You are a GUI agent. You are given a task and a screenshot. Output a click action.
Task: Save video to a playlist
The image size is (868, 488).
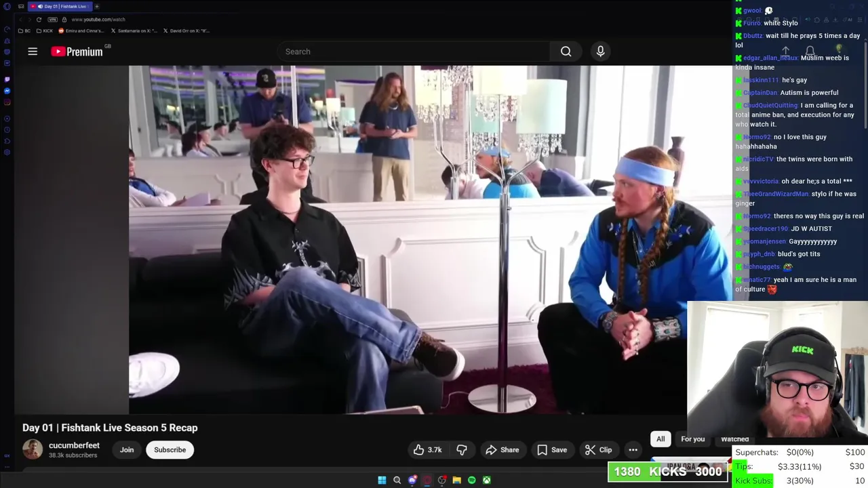[552, 450]
